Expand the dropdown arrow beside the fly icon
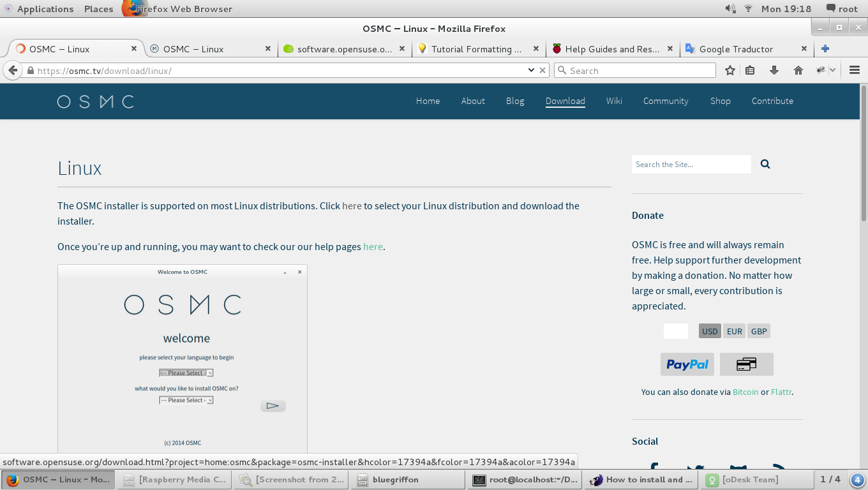The image size is (868, 490). [x=832, y=70]
